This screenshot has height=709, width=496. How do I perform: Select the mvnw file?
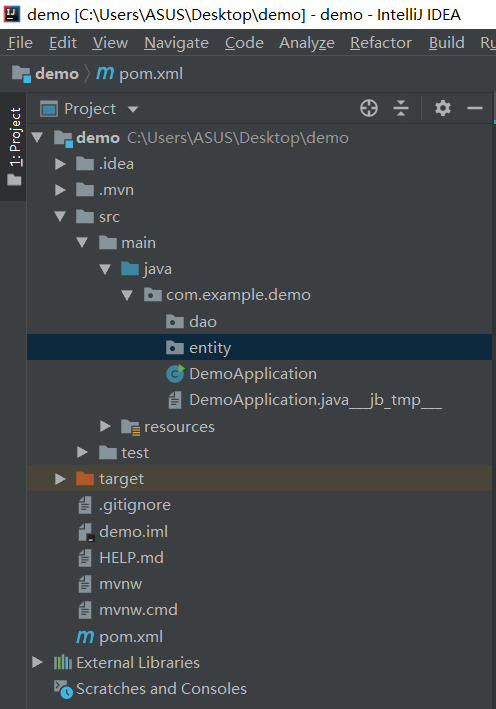pyautogui.click(x=120, y=584)
